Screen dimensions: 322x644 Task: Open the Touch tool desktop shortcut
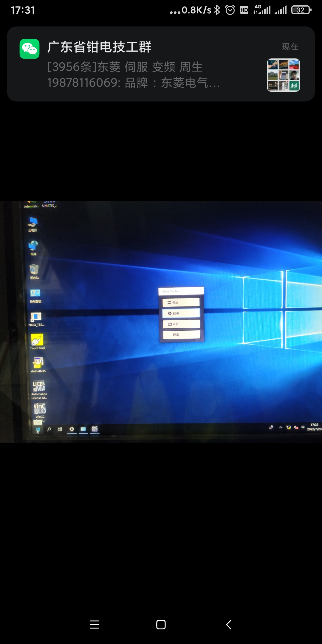(x=37, y=341)
